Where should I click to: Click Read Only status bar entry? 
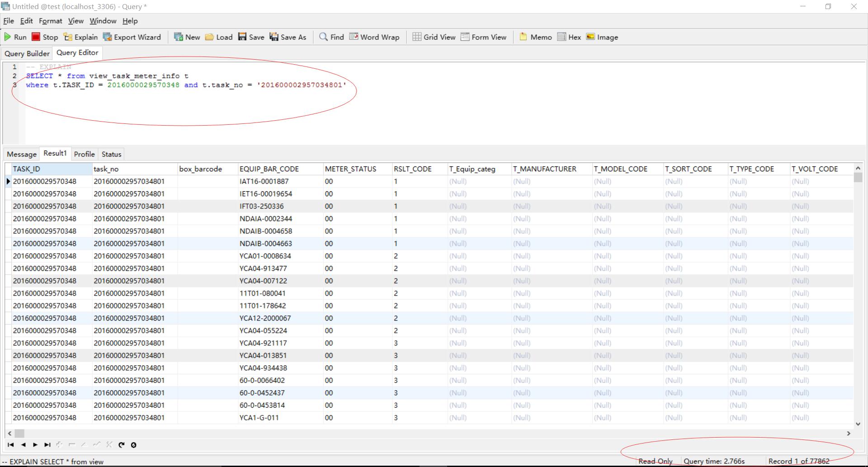coord(656,461)
